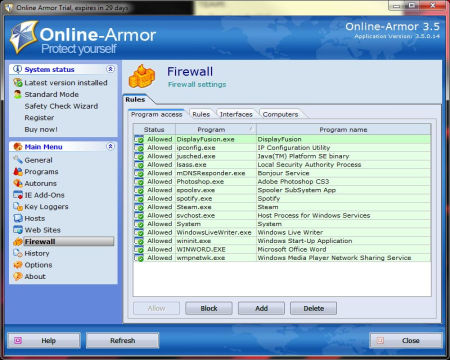Collapse the Main Menu panel
This screenshot has height=360, width=450.
click(x=110, y=146)
